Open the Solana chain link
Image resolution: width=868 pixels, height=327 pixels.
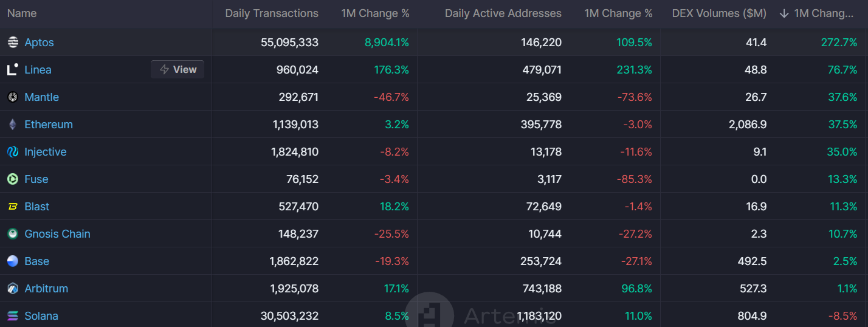coord(41,316)
